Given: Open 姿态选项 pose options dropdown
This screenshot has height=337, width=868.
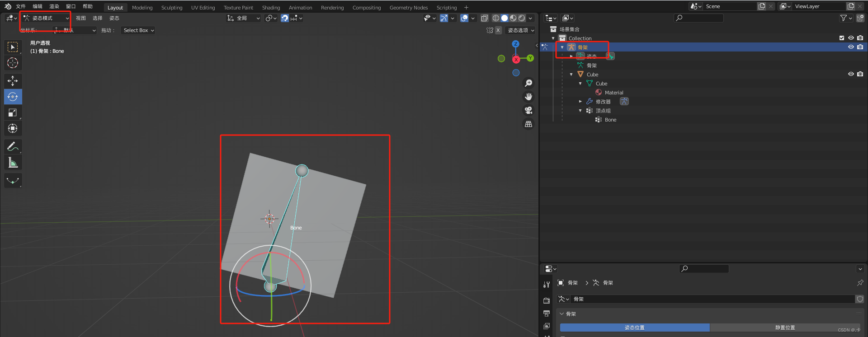Looking at the screenshot, I should 521,30.
